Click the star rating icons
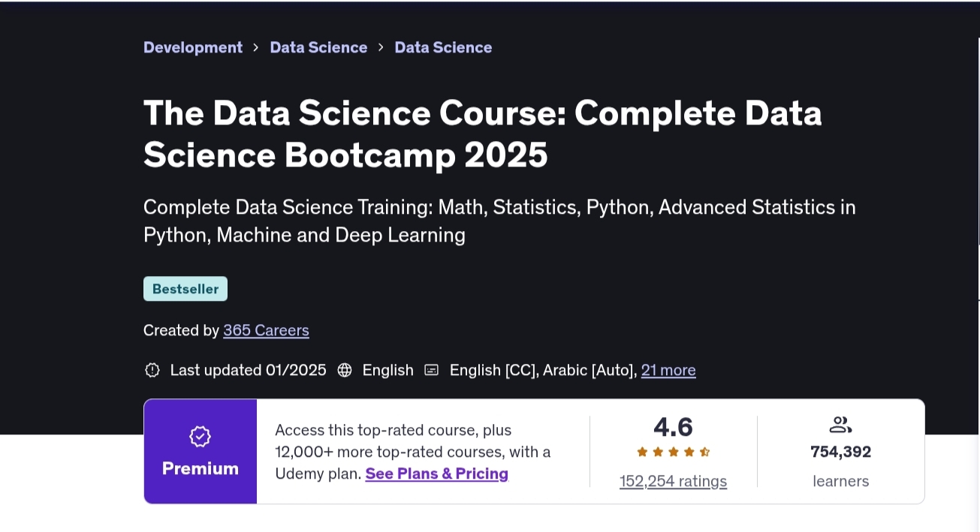 (x=673, y=452)
